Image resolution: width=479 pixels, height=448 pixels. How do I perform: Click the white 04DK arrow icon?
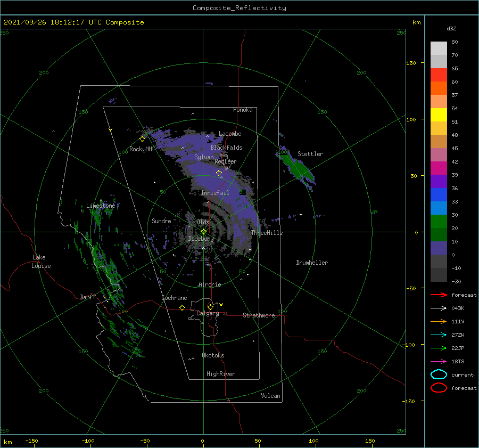point(439,308)
